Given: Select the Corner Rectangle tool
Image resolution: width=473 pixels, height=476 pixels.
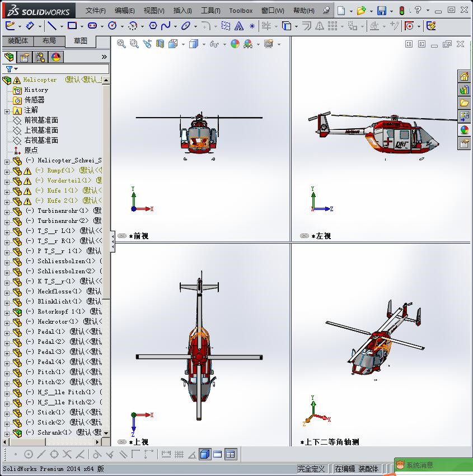Looking at the screenshot, I should (72, 26).
